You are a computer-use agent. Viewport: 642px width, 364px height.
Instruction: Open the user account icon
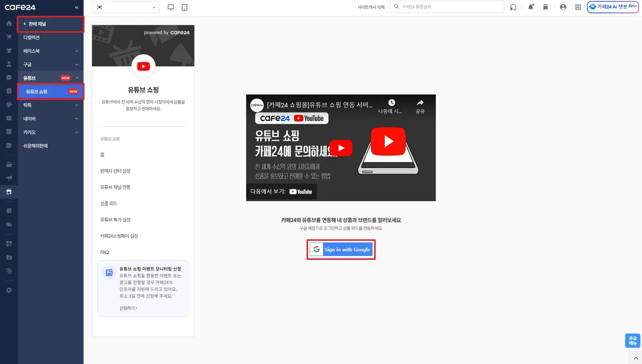[563, 7]
